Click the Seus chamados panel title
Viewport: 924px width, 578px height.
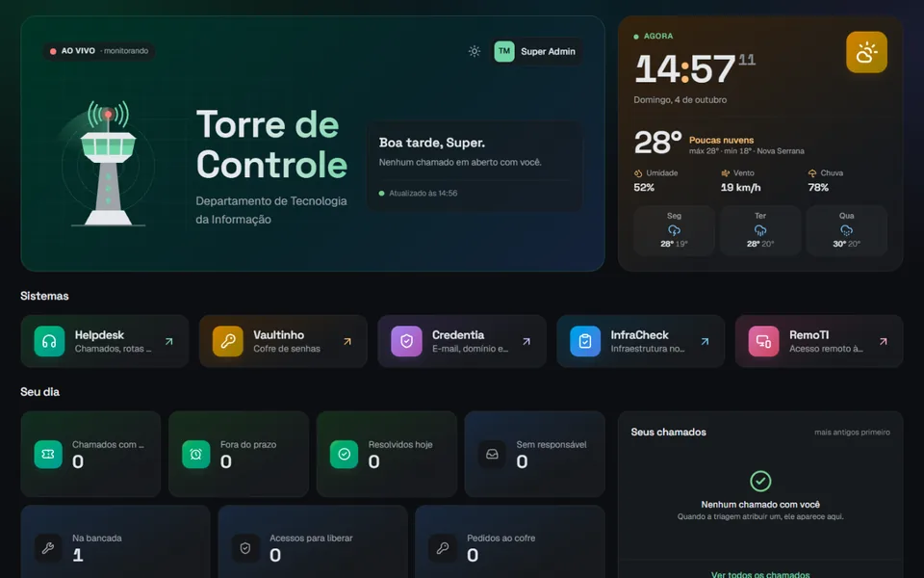(x=668, y=433)
